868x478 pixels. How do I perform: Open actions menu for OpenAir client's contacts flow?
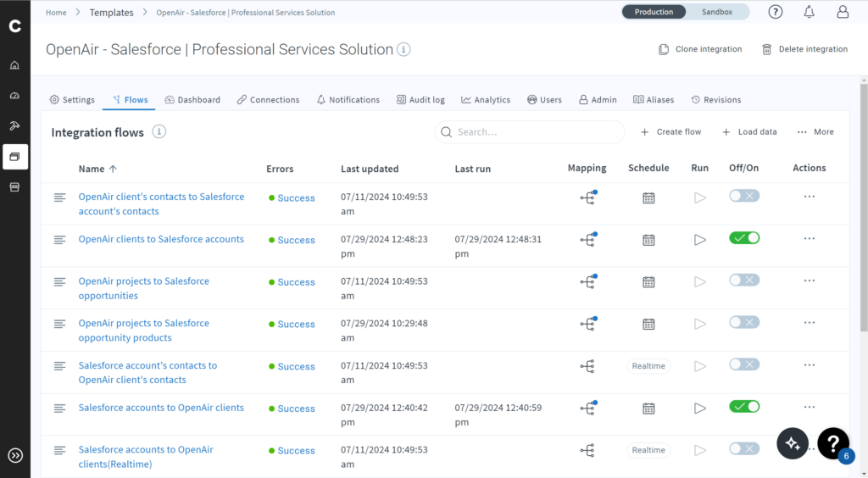coord(809,197)
